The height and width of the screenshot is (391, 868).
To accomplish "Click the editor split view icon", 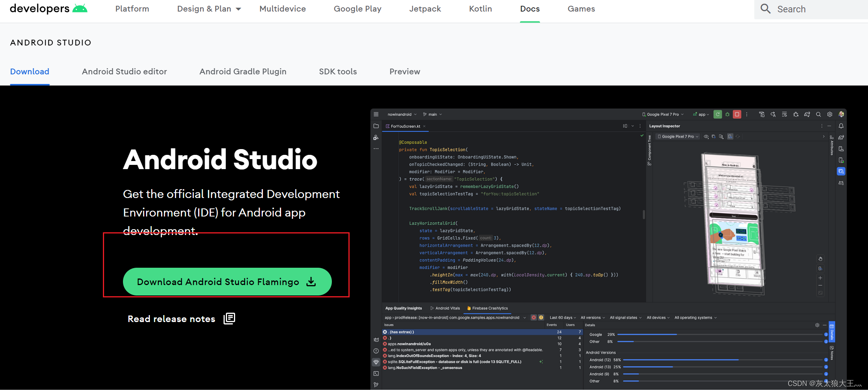I will pos(625,126).
